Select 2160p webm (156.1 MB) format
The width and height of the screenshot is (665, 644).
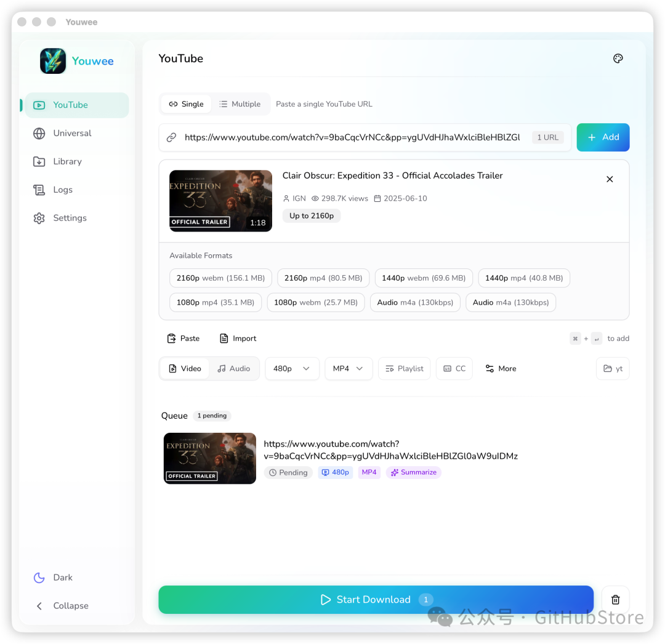tap(220, 278)
